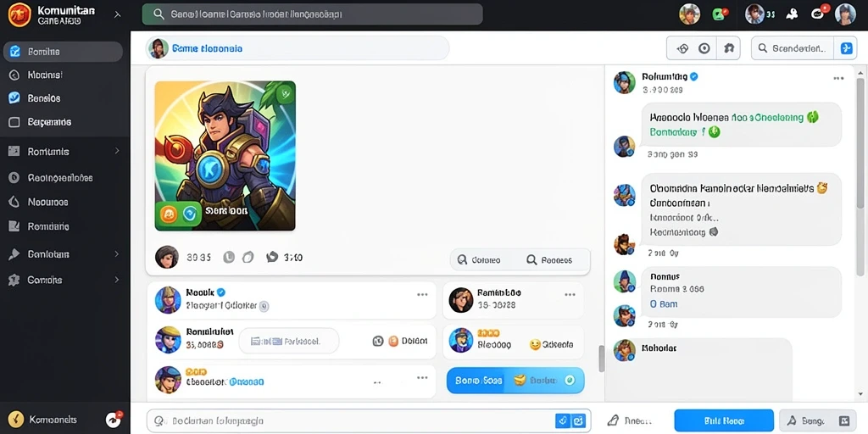868x434 pixels.
Task: Click the Peoees search button under the hero card
Action: (549, 259)
